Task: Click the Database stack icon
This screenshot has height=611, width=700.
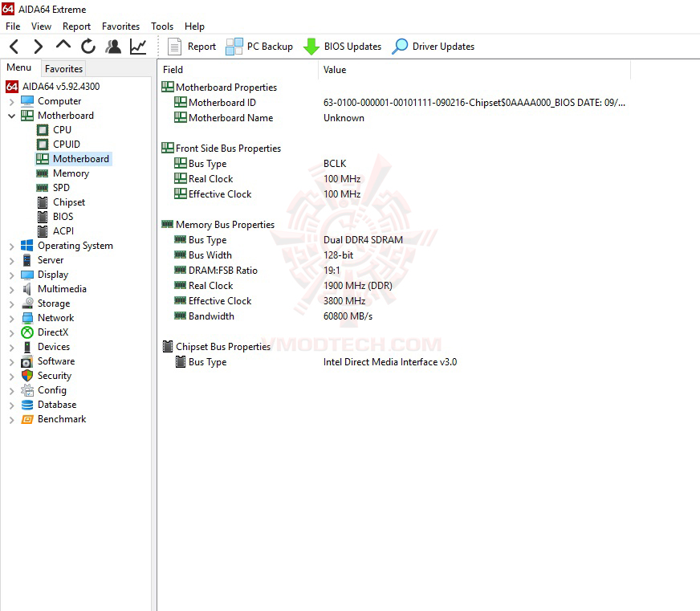Action: coord(27,405)
